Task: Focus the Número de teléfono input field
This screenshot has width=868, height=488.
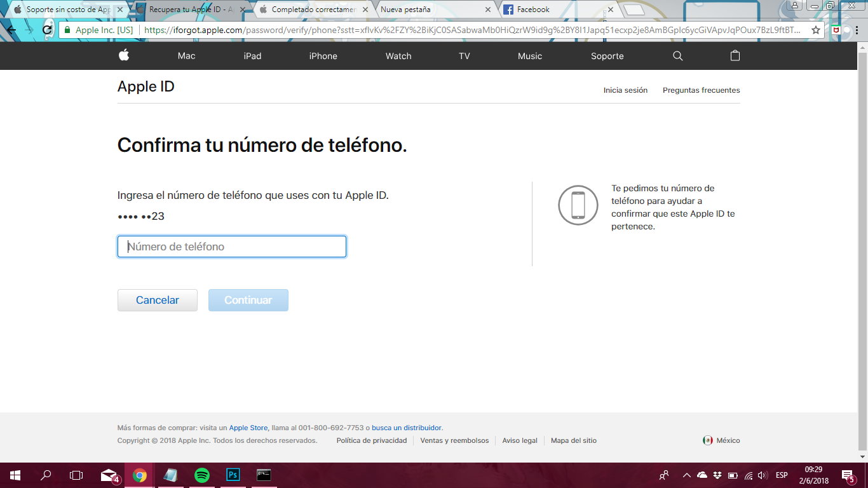Action: tap(232, 247)
